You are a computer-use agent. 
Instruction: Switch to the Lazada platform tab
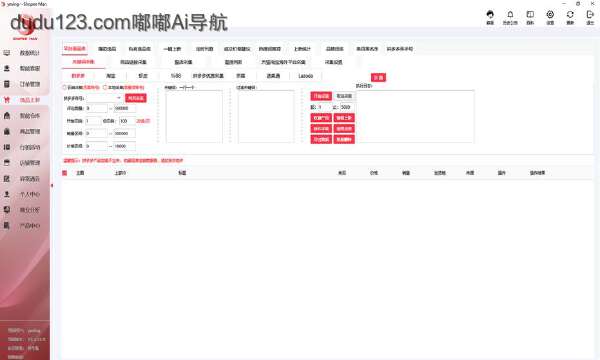tap(306, 76)
